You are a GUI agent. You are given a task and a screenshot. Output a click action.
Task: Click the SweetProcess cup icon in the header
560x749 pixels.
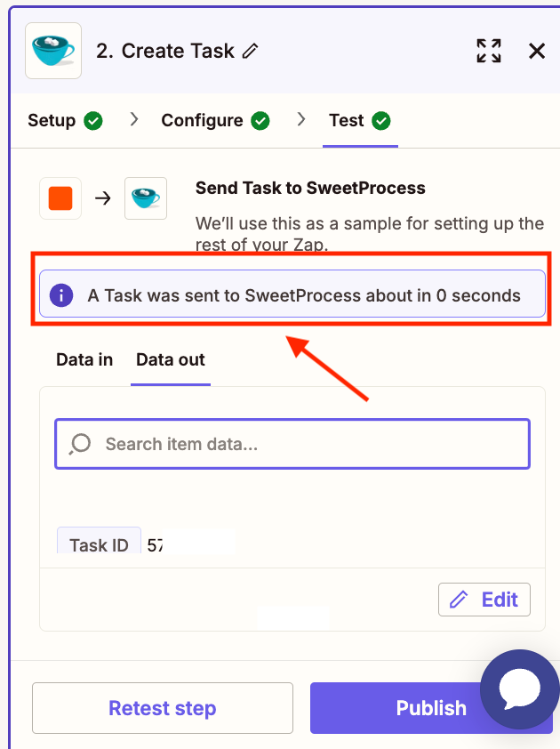click(52, 51)
